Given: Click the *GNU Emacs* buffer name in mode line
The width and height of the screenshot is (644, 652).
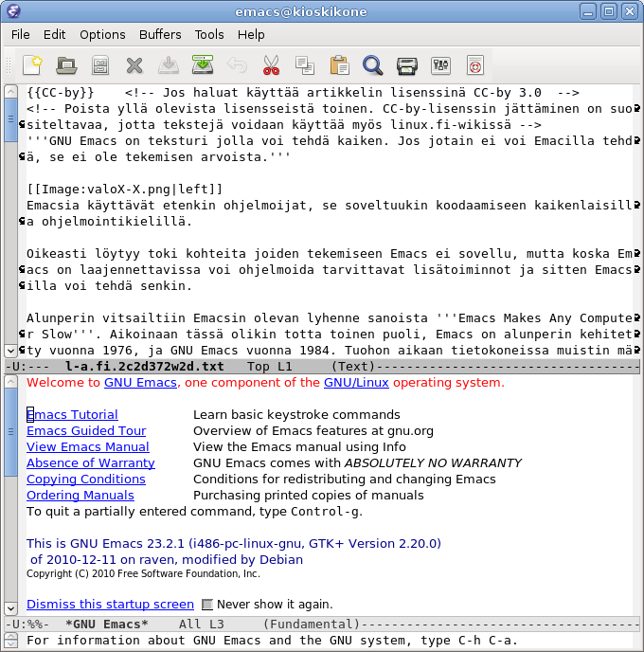Looking at the screenshot, I should [107, 625].
